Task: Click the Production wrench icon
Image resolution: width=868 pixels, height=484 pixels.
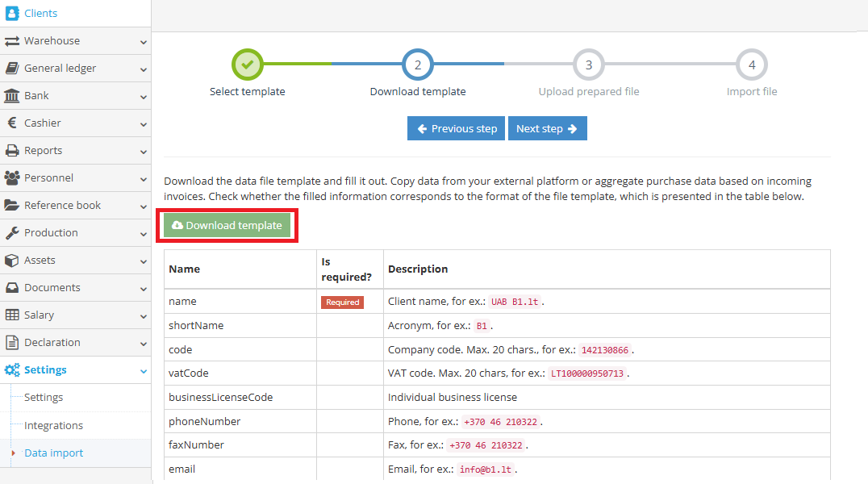Action: [12, 233]
